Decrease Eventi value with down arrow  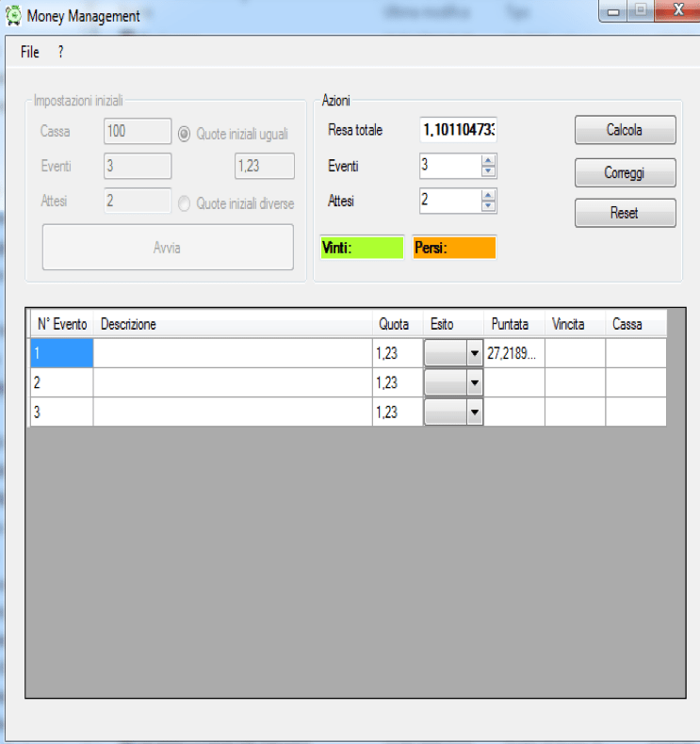point(488,171)
